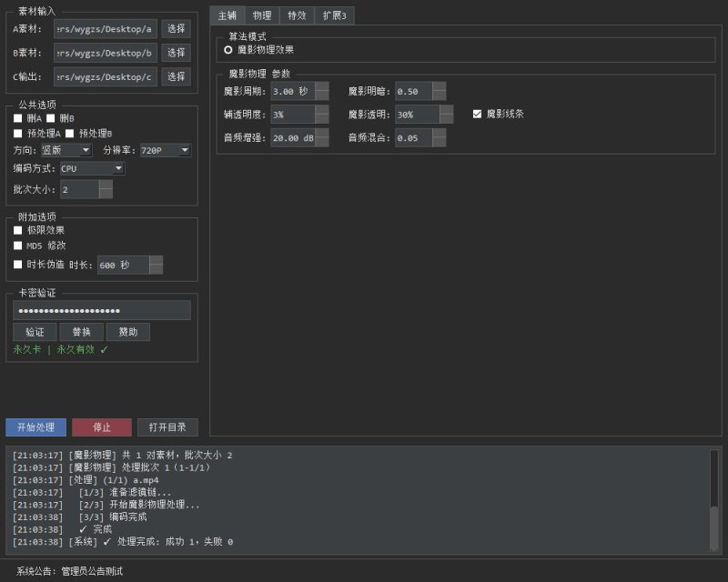Click the 卡密 password input field
Screen dimensions: 728x582
(x=102, y=311)
